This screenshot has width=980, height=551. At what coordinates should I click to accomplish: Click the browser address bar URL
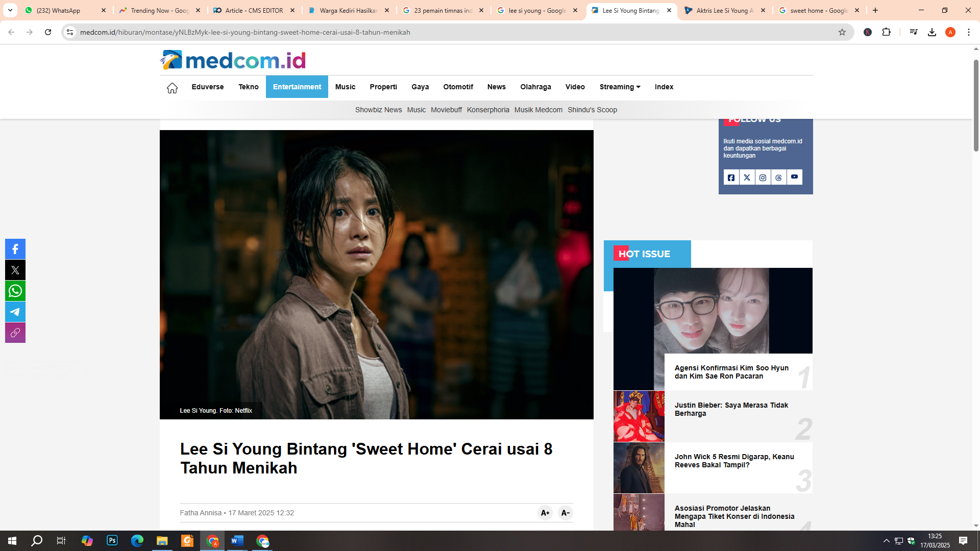point(245,32)
